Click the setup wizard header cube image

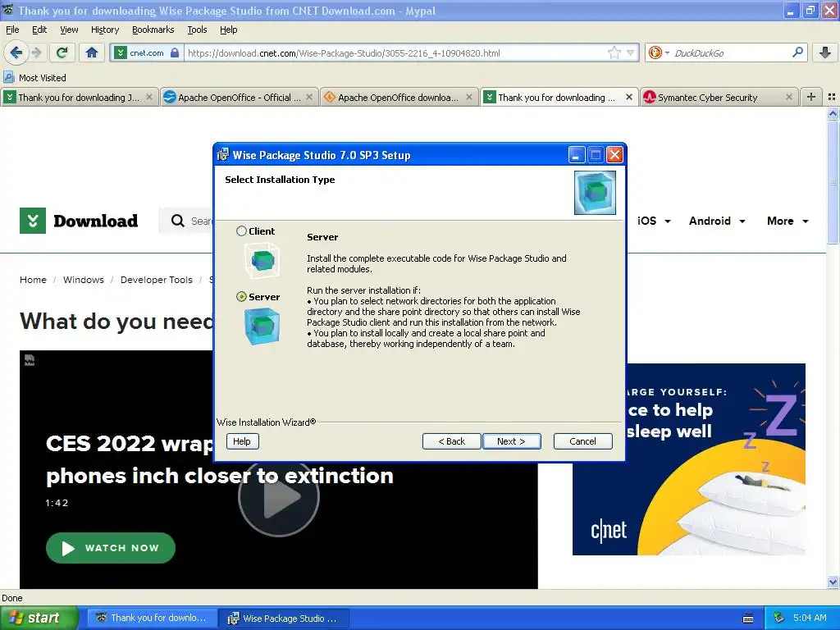point(595,192)
